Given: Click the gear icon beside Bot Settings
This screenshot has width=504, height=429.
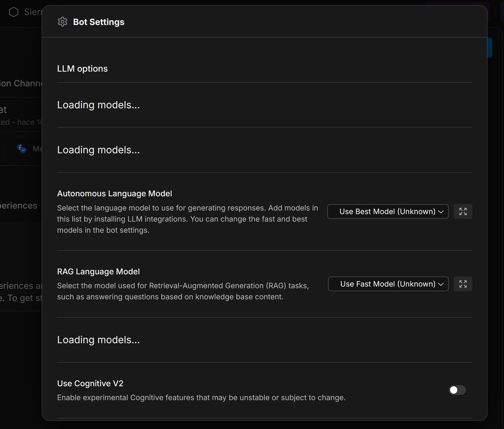Looking at the screenshot, I should (x=63, y=22).
